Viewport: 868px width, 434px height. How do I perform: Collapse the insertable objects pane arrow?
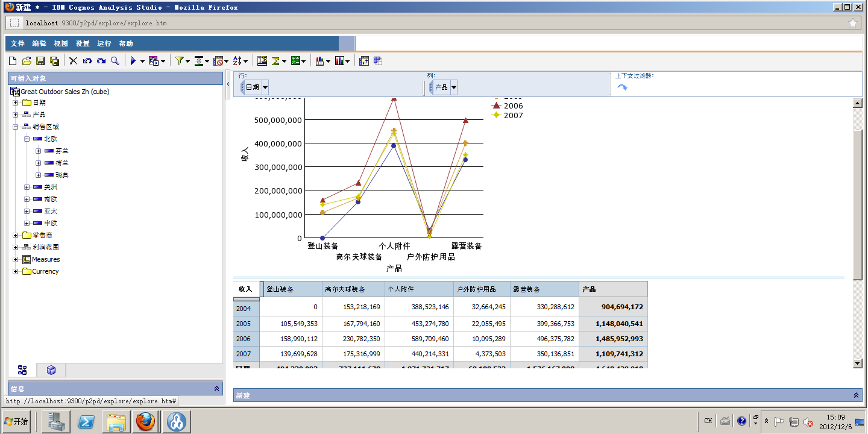[228, 84]
